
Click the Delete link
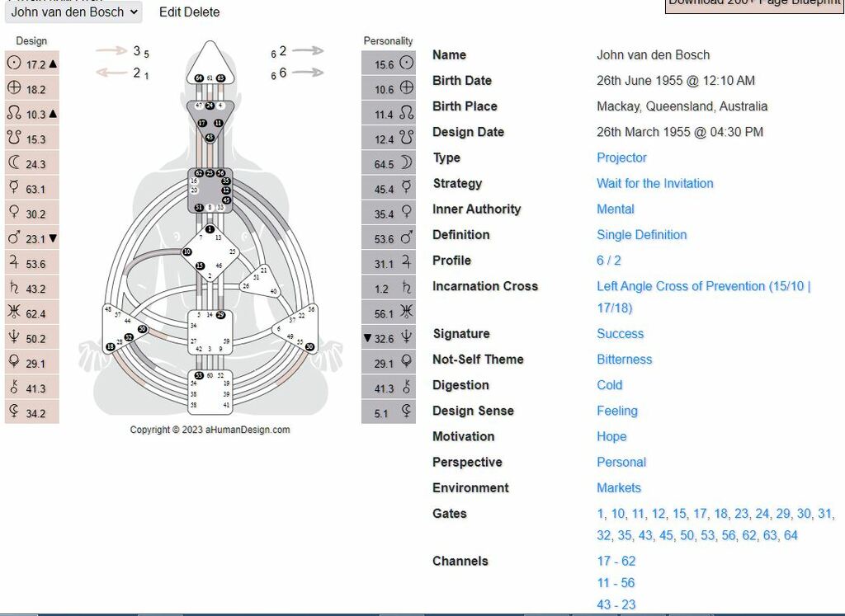click(x=202, y=12)
